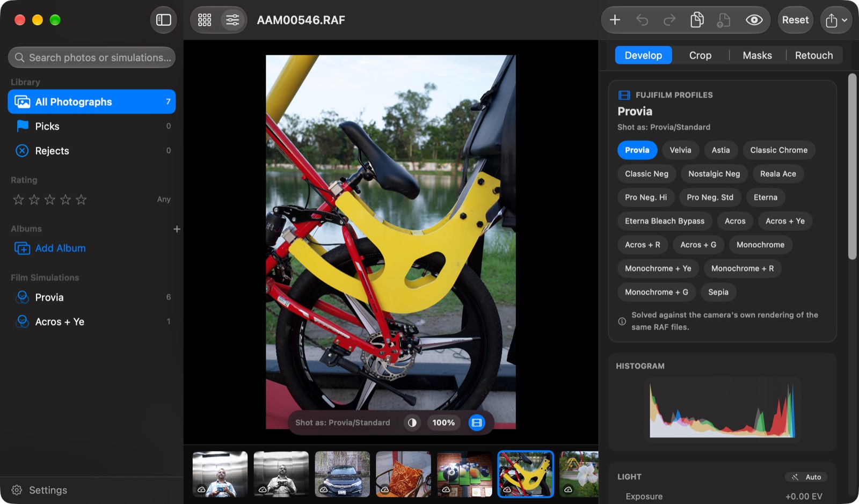This screenshot has width=859, height=504.
Task: Click the Exposure +0.00 EV value
Action: (x=804, y=496)
